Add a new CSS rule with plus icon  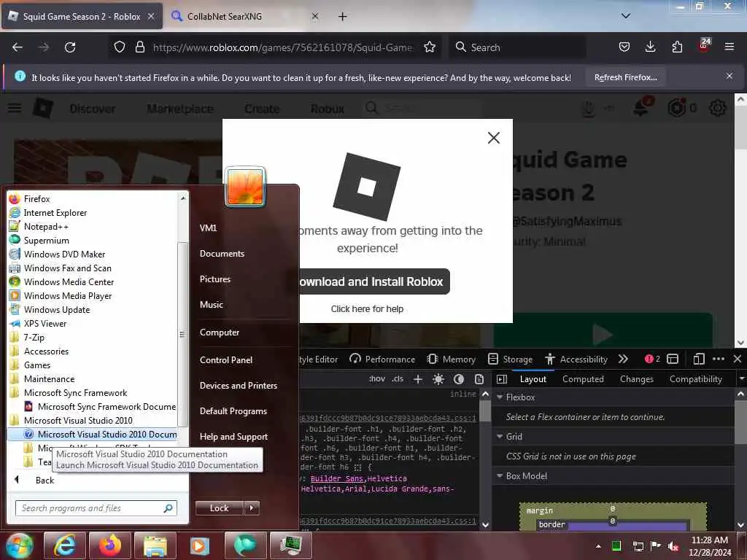tap(418, 379)
